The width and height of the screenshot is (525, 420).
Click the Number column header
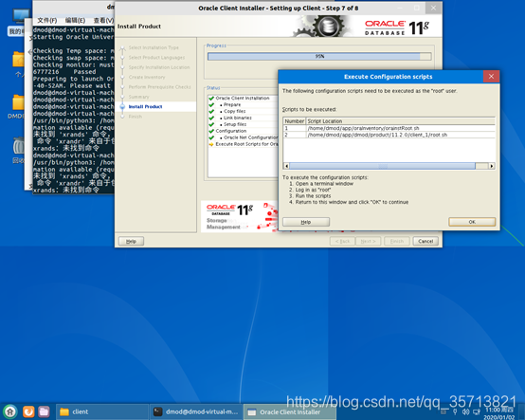(x=295, y=121)
